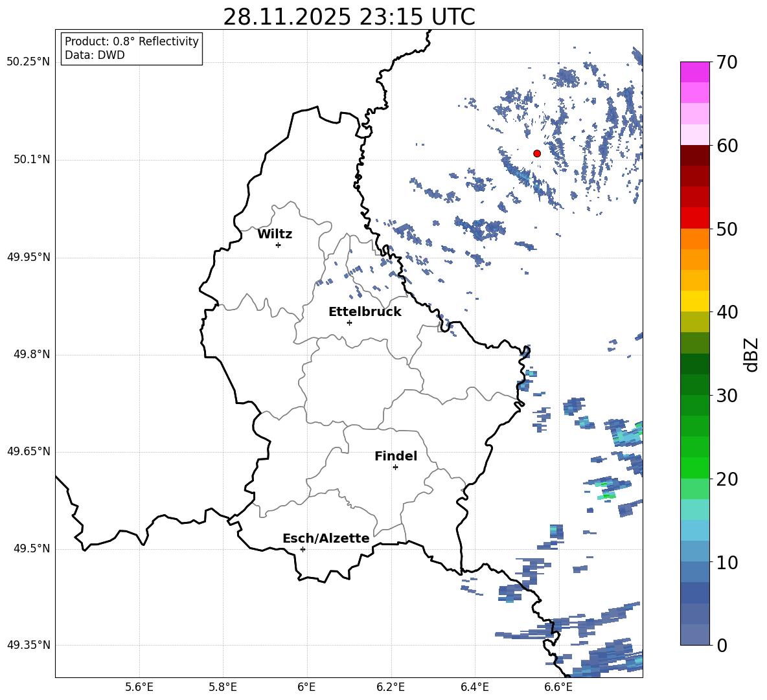Click the 10 value on colorbar

(x=727, y=563)
